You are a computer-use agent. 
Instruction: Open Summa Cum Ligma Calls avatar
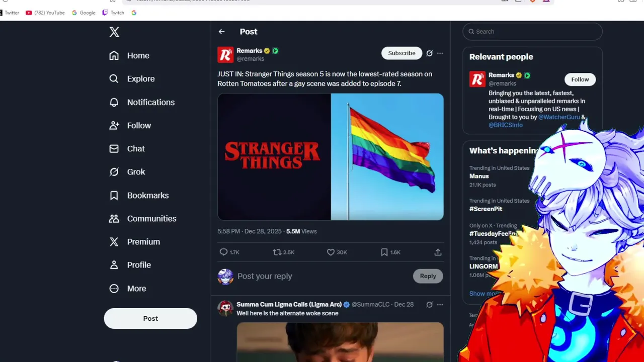[x=225, y=308]
